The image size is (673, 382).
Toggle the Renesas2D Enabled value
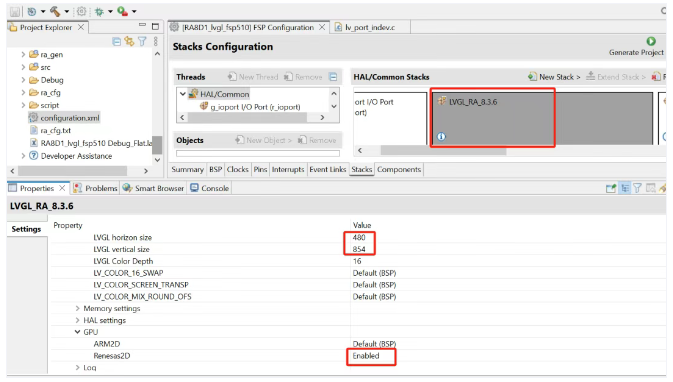(x=366, y=356)
